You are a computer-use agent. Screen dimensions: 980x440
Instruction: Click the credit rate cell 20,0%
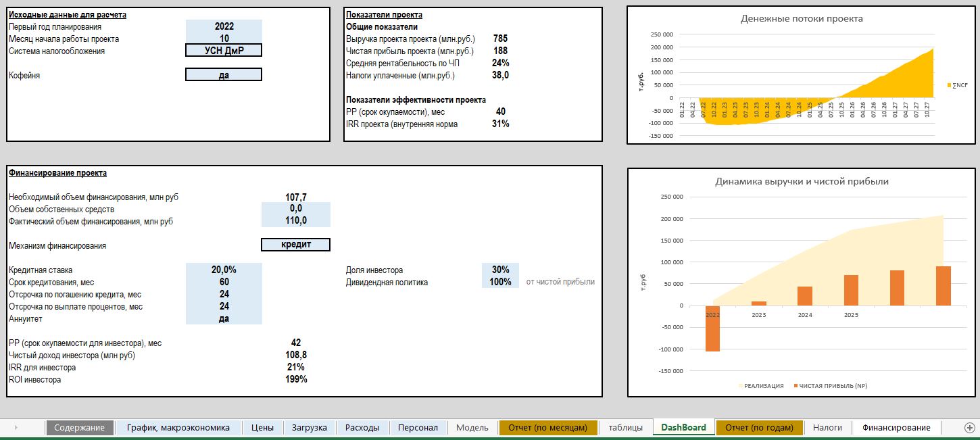pyautogui.click(x=224, y=269)
